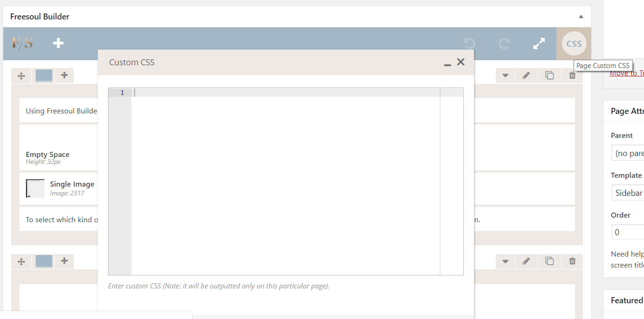Edit the second row with the pencil icon

pyautogui.click(x=526, y=262)
